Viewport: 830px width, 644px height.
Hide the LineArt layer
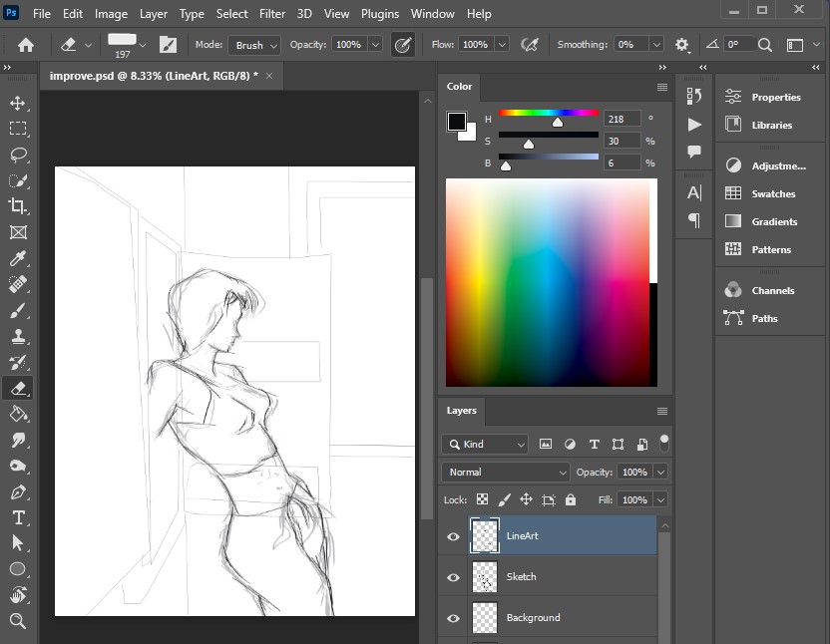click(x=453, y=536)
